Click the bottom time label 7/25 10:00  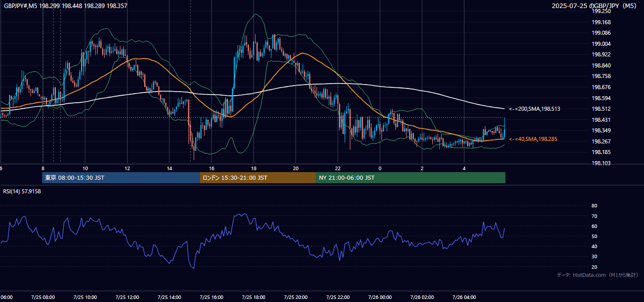(85, 297)
